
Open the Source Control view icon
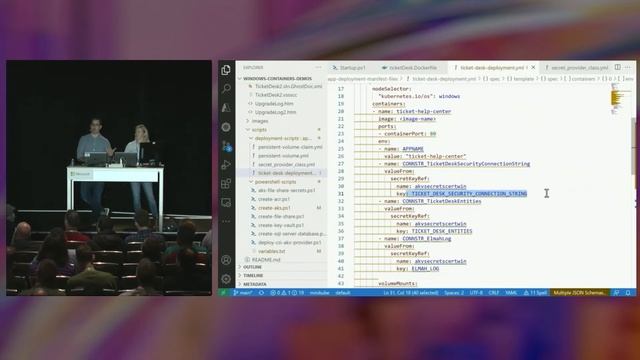[227, 146]
